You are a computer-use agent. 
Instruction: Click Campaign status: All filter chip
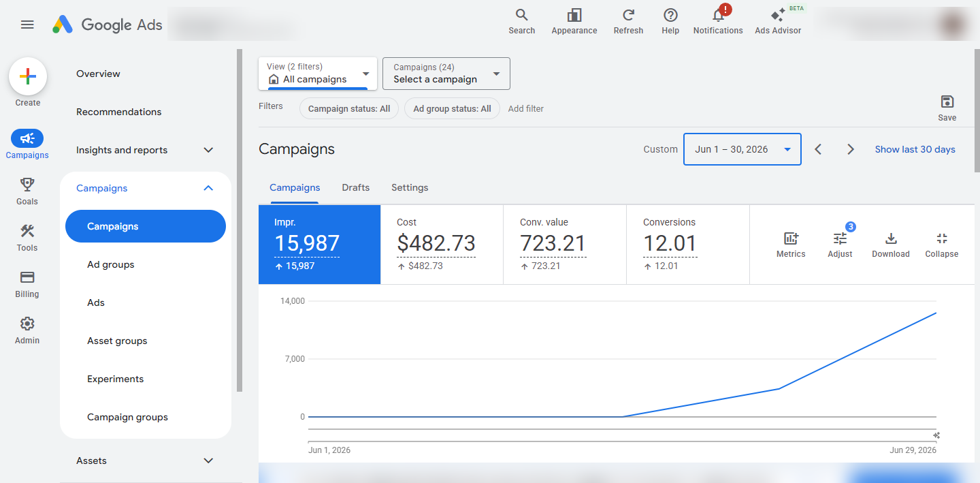tap(349, 108)
